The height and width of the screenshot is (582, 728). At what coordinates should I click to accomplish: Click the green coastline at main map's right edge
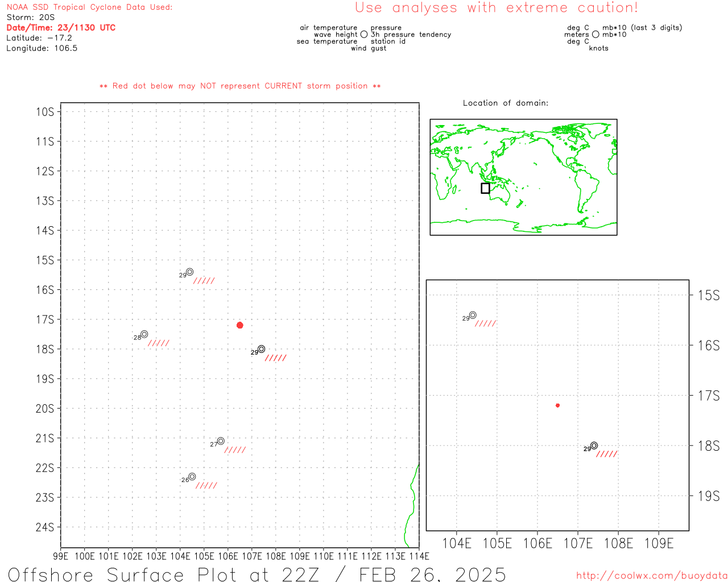[412, 506]
